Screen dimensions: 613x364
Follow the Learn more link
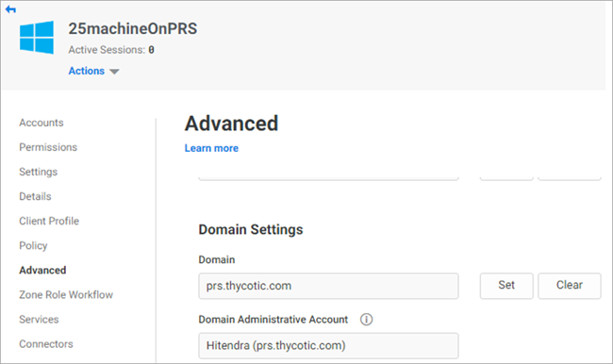point(211,148)
